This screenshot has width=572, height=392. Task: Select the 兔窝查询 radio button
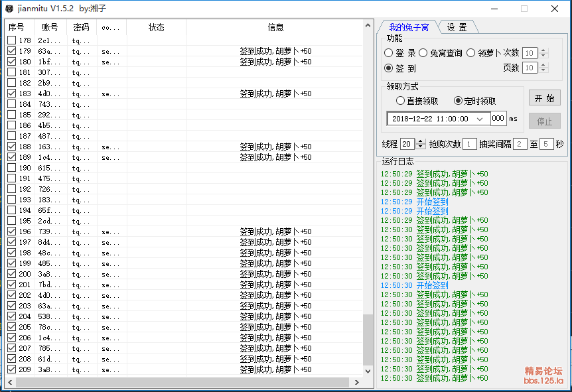[423, 53]
